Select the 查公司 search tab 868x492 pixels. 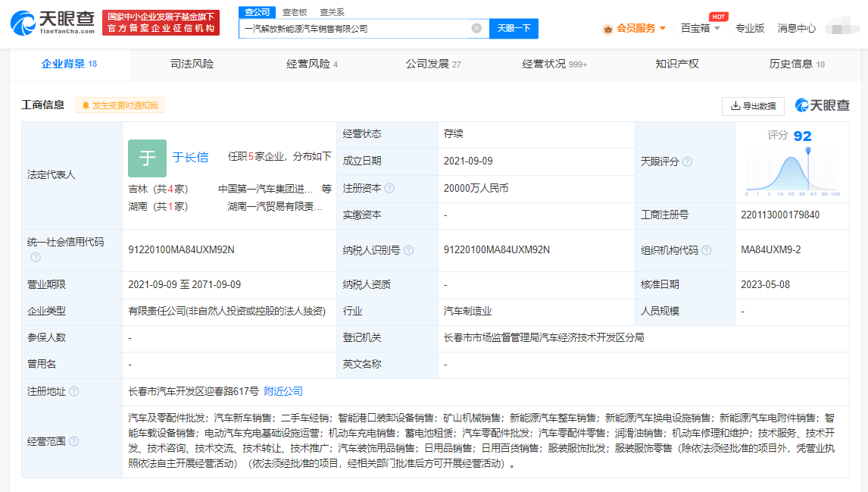tap(258, 12)
